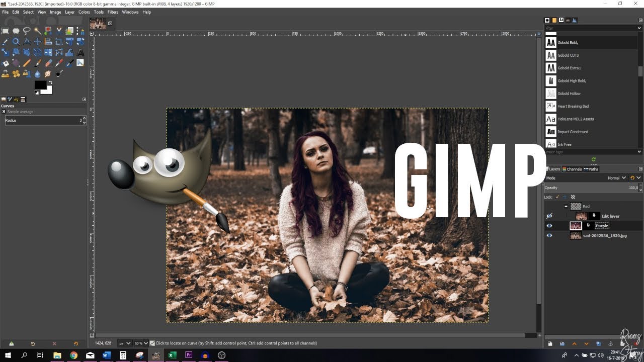The image size is (644, 362).
Task: Click the foreground black color swatch
Action: [40, 85]
